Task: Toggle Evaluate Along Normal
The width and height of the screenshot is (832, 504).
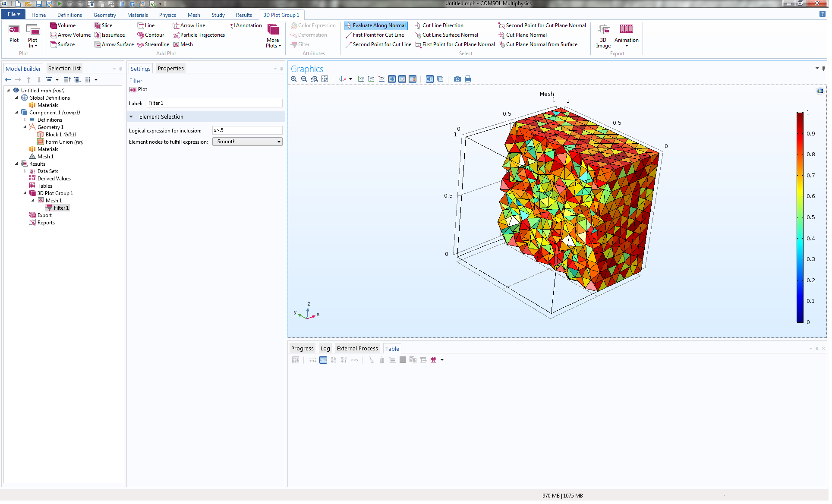Action: tap(375, 25)
